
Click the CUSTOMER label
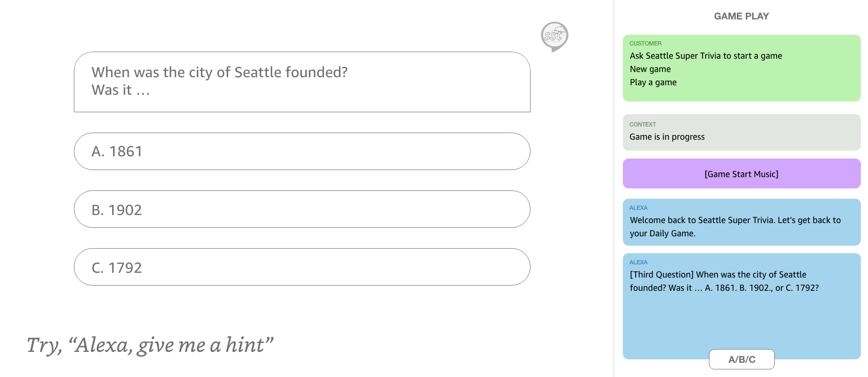(645, 44)
